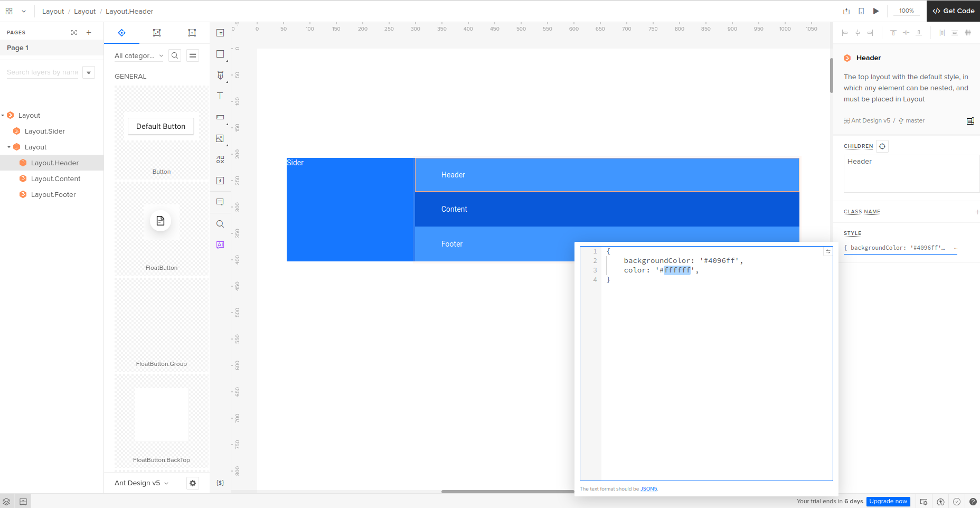
Task: Align top edges icon
Action: [x=893, y=33]
